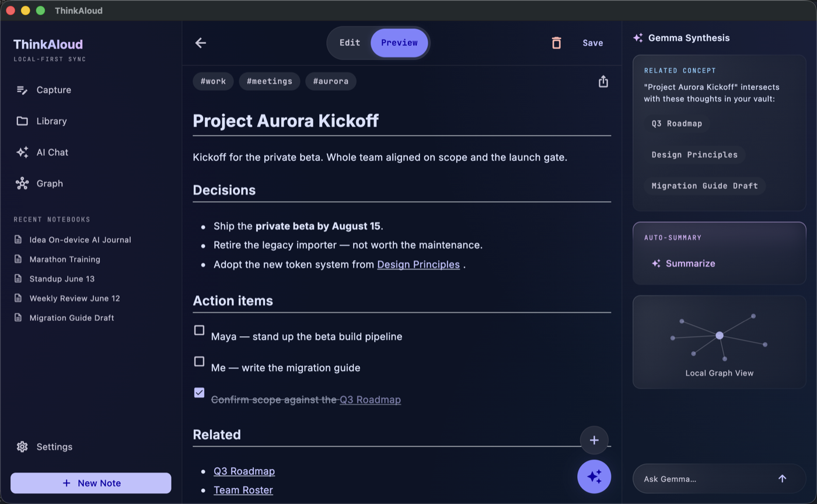Open Graph view in sidebar

[x=91, y=183]
